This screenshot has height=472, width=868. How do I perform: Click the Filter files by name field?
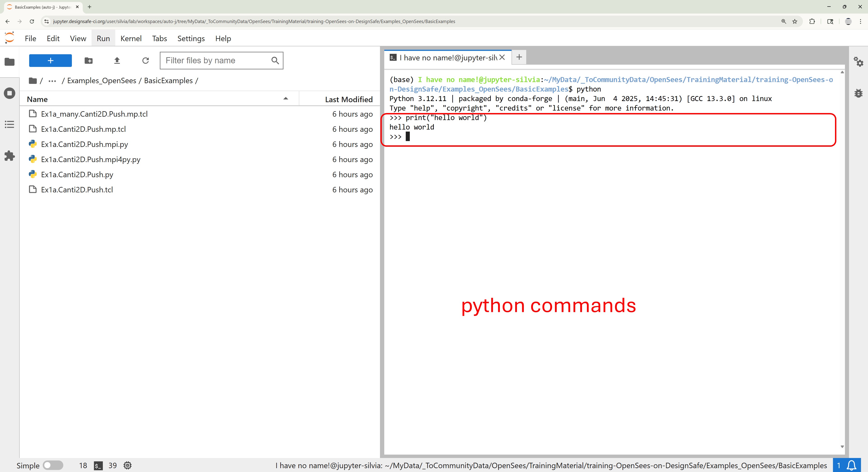(x=216, y=61)
